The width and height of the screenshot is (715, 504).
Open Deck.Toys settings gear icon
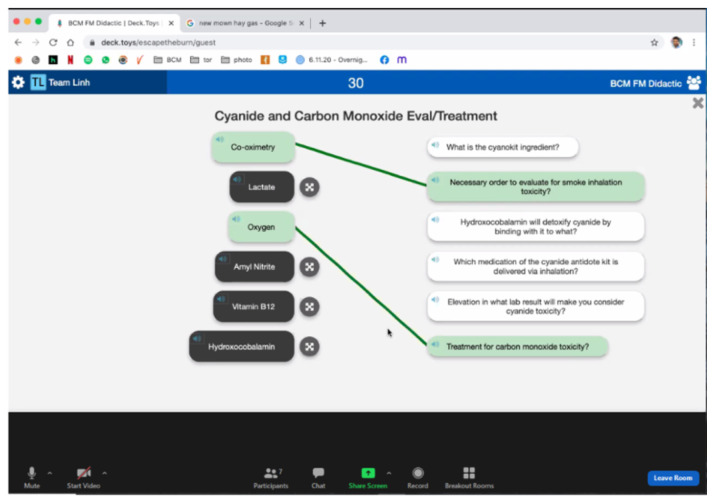tap(17, 83)
